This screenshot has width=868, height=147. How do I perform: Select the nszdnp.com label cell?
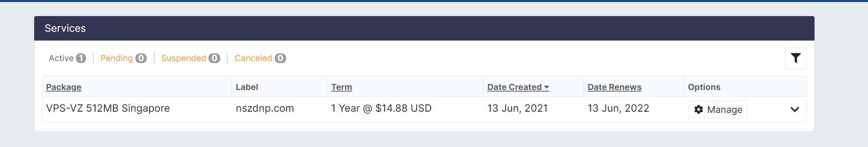tap(265, 108)
